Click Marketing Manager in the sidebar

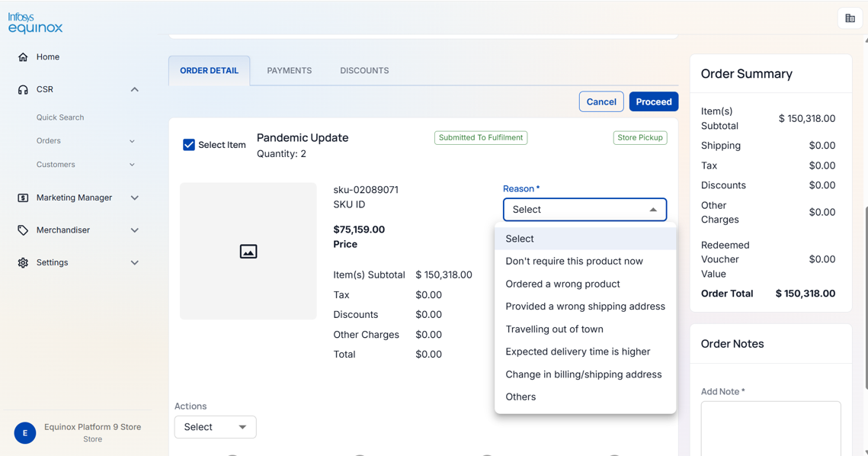click(x=74, y=197)
